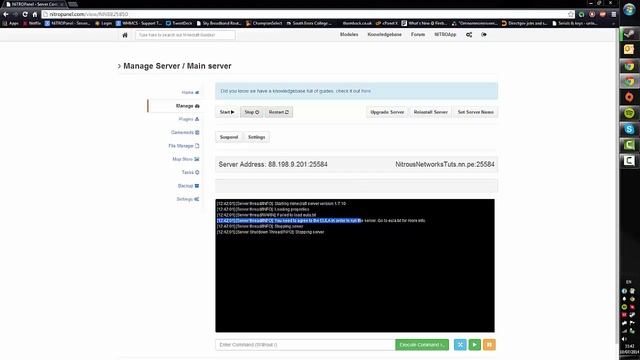The width and height of the screenshot is (640, 360).
Task: Open Skype from the taskbar
Action: tap(629, 129)
